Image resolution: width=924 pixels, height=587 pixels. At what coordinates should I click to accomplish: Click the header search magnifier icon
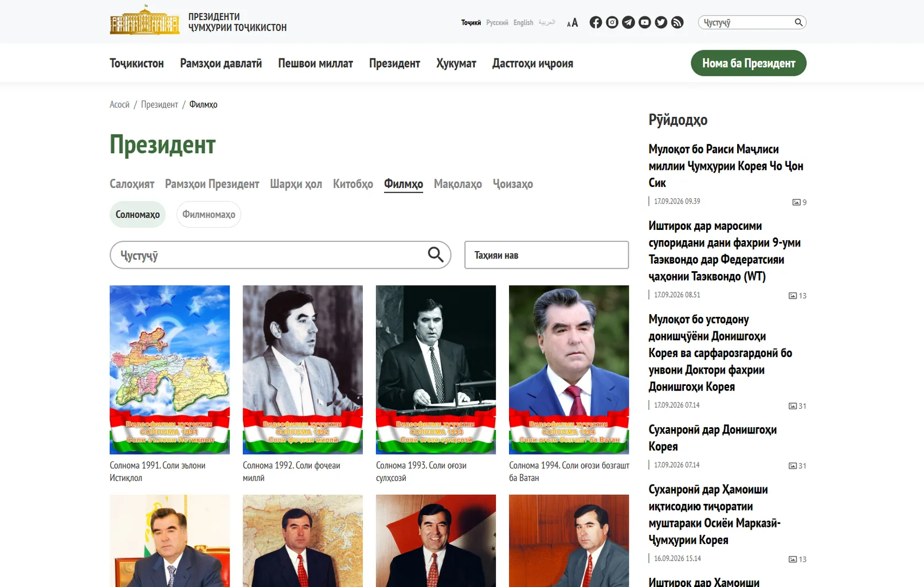click(x=798, y=22)
